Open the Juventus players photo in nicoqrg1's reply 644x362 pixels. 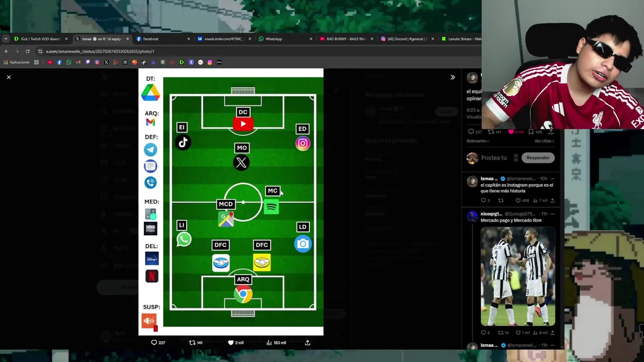[518, 277]
